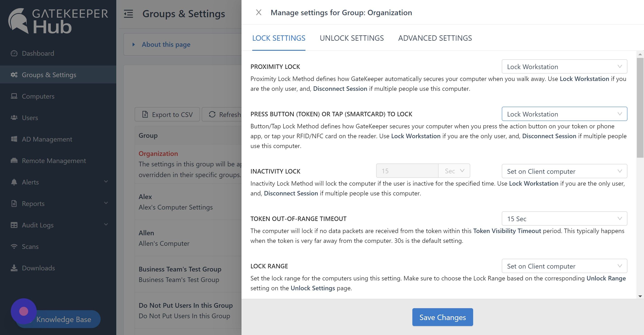Open the Lock Range dropdown

coord(564,266)
